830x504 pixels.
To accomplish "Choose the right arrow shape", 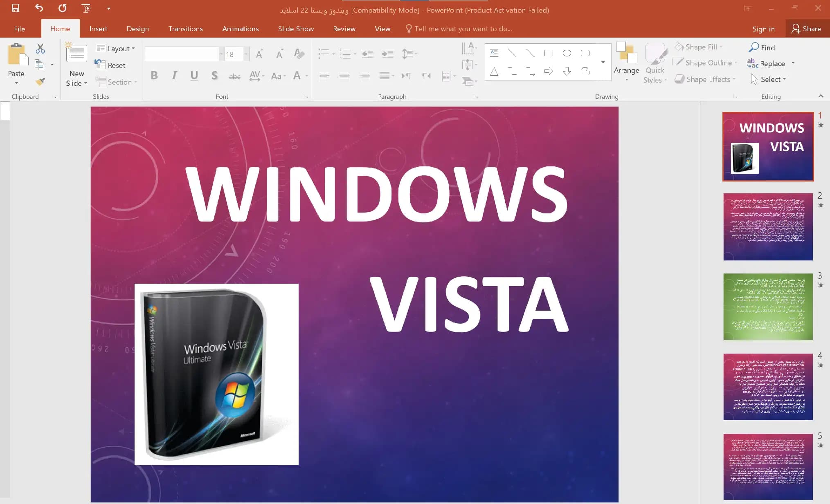I will (549, 72).
